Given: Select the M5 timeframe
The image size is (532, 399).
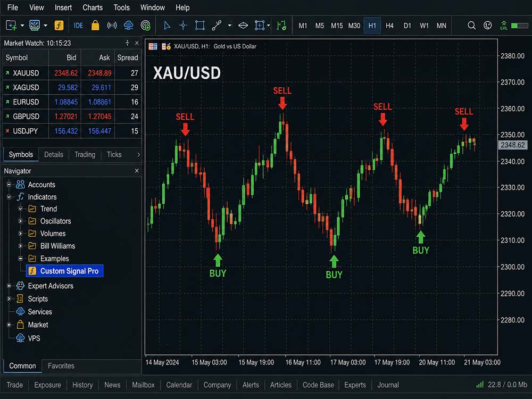Looking at the screenshot, I should click(x=319, y=26).
